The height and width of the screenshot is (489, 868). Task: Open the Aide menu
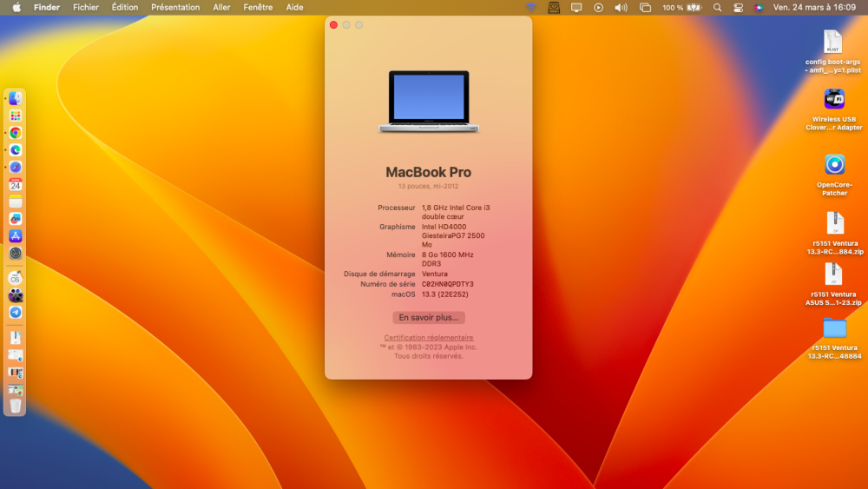[294, 7]
